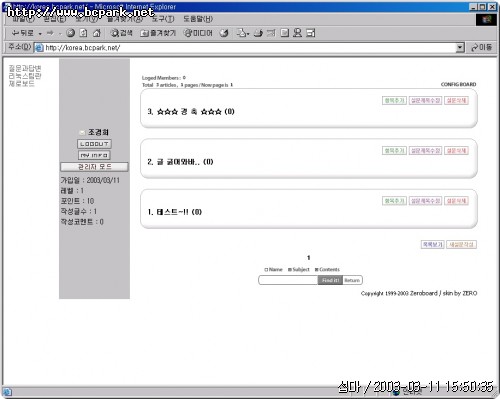Click the Go (이동) button

pyautogui.click(x=481, y=47)
